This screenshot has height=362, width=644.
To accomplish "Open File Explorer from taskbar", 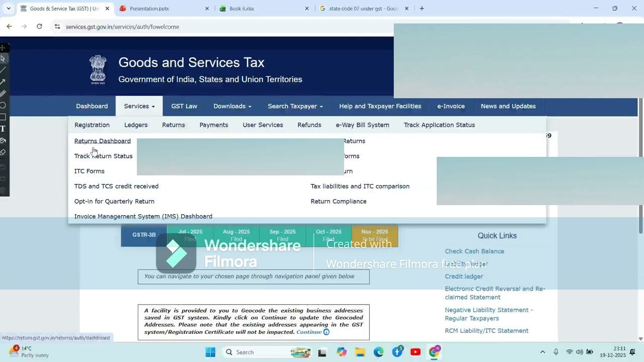I will (x=360, y=352).
